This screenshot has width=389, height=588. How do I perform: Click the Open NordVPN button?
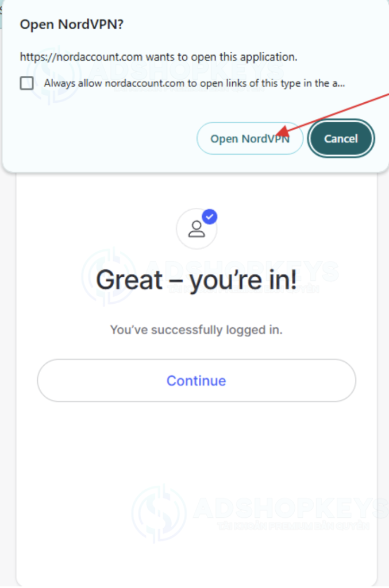[x=250, y=138]
